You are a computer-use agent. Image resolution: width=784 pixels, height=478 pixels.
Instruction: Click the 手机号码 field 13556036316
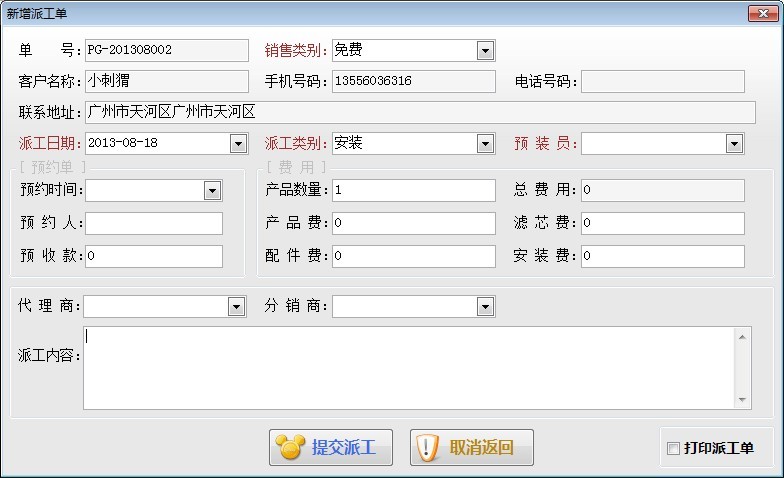point(414,82)
